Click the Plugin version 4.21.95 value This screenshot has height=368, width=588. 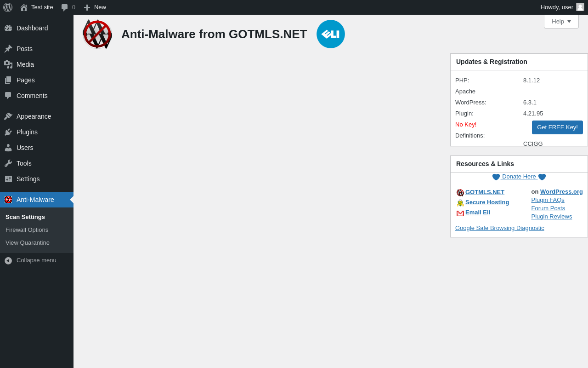tap(533, 114)
